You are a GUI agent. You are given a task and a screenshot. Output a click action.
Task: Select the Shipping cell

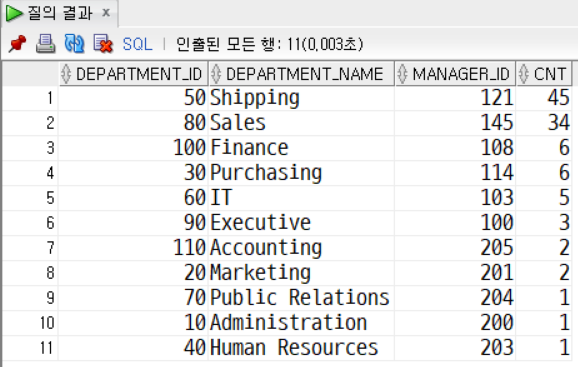tap(302, 98)
